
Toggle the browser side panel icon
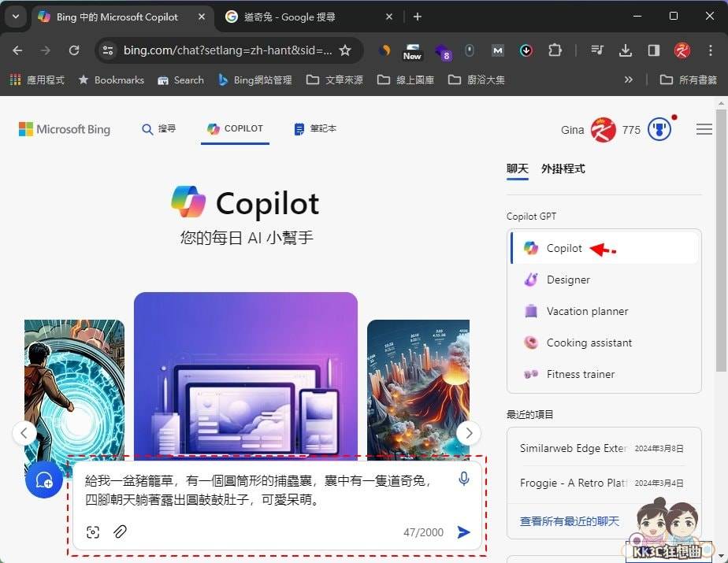654,50
